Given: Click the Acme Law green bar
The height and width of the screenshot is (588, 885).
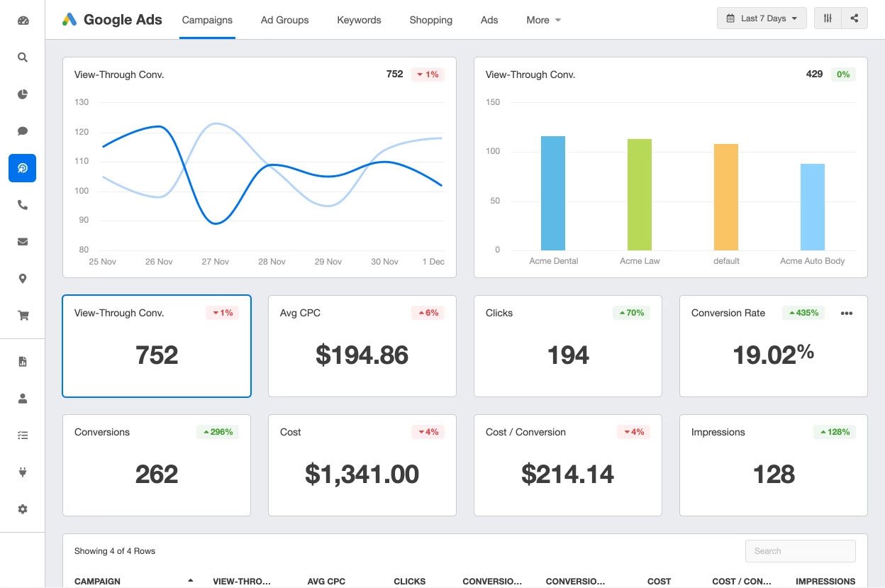Looking at the screenshot, I should tap(640, 194).
